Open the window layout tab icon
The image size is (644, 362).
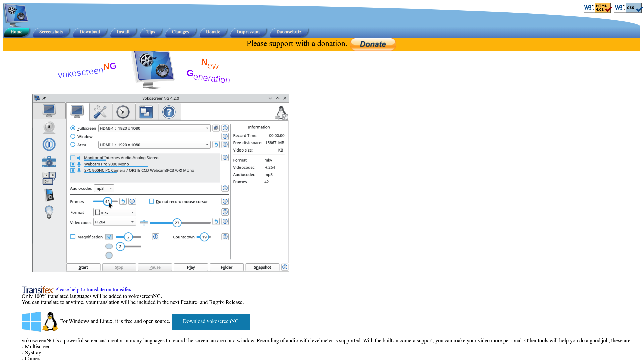tap(146, 112)
